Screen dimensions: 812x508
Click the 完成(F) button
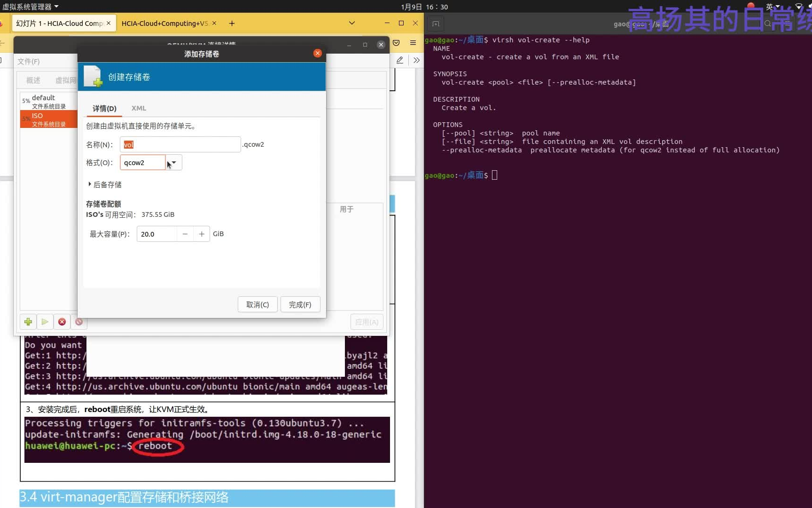tap(300, 305)
